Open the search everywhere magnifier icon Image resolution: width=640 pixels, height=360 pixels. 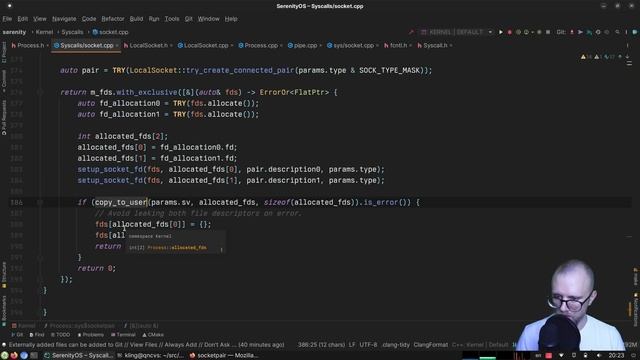pos(617,32)
